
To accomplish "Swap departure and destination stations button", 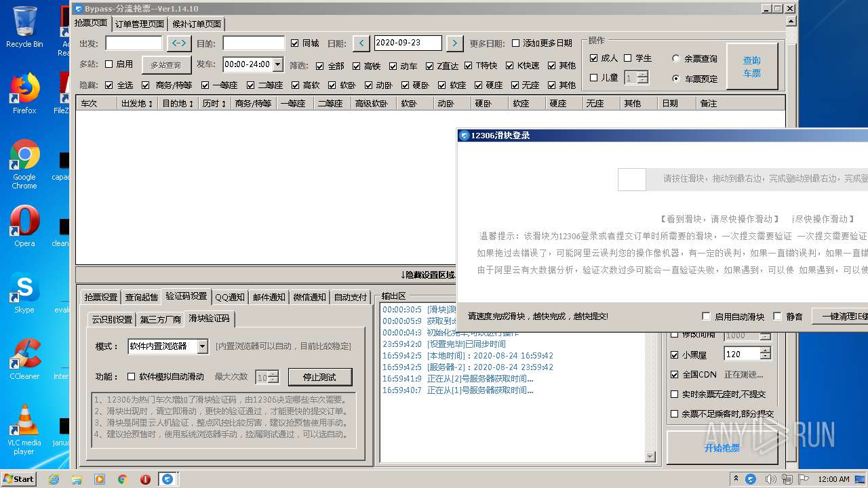I will (179, 43).
